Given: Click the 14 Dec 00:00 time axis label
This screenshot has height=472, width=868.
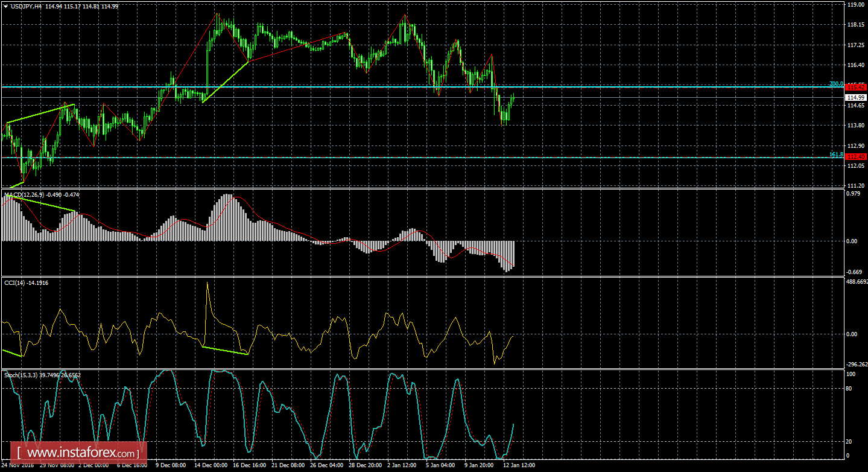Looking at the screenshot, I should pyautogui.click(x=211, y=466).
